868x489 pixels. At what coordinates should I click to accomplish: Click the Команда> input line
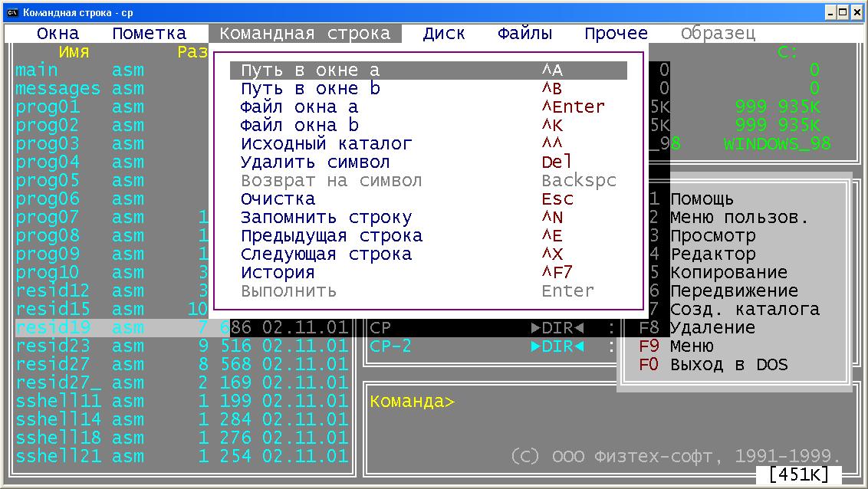[606, 402]
